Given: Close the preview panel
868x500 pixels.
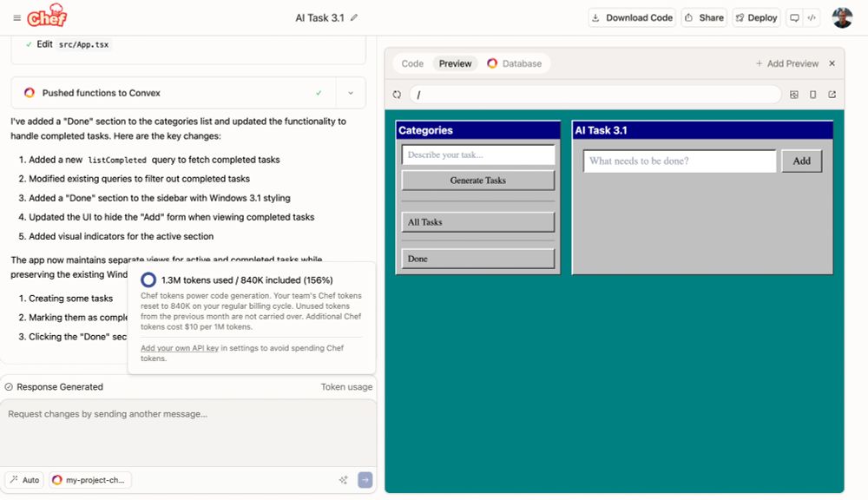Looking at the screenshot, I should click(x=832, y=63).
